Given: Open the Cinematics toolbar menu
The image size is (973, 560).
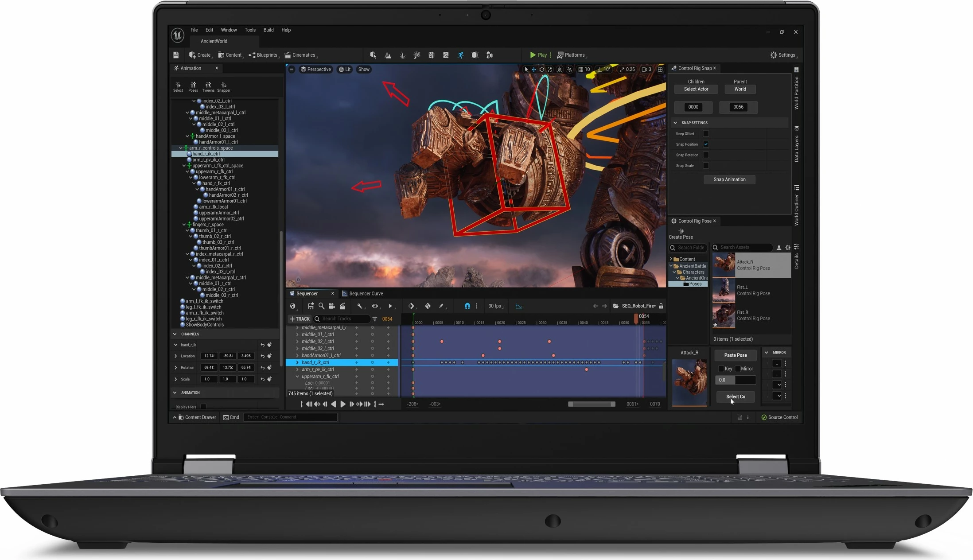Looking at the screenshot, I should (301, 55).
